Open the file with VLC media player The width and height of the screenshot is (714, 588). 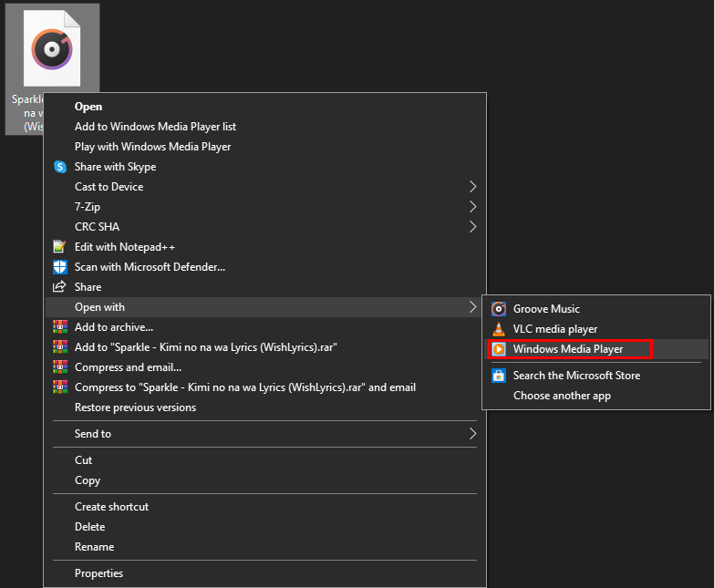(x=596, y=329)
